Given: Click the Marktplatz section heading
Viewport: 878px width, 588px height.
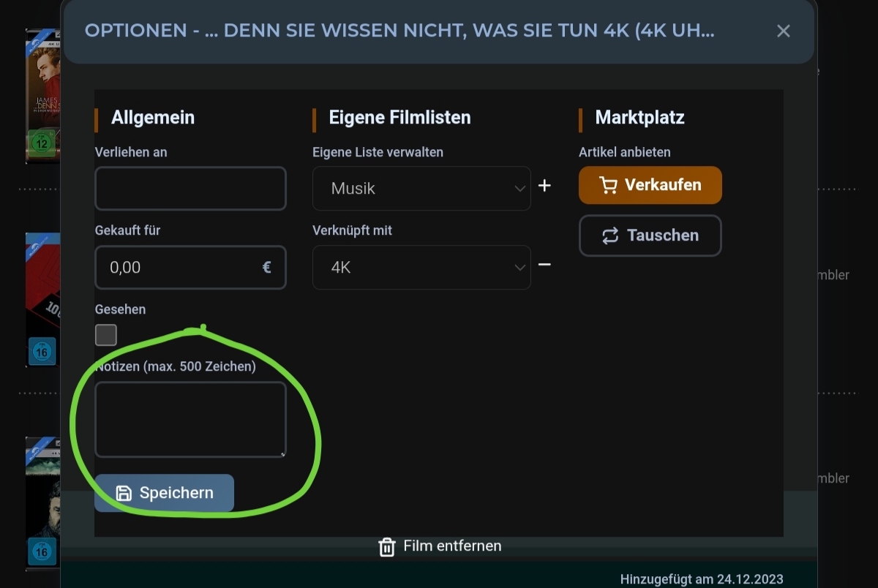Looking at the screenshot, I should [x=639, y=117].
